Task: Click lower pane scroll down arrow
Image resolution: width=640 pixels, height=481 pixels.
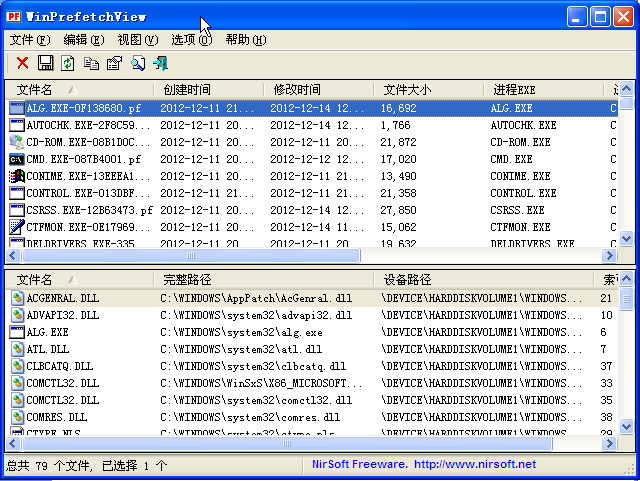Action: (626, 427)
